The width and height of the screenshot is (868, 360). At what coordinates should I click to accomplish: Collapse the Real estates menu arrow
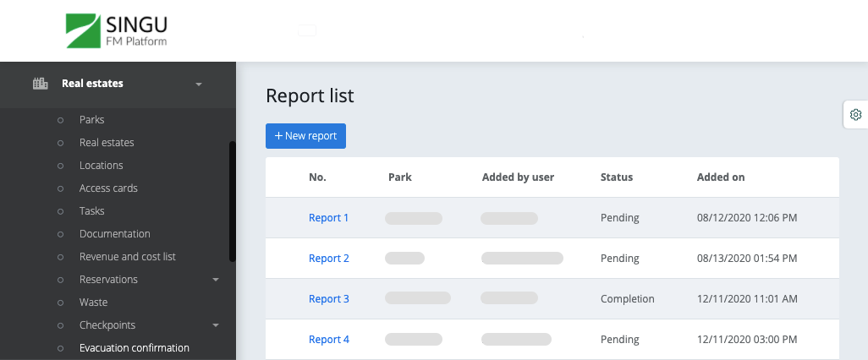pyautogui.click(x=199, y=85)
